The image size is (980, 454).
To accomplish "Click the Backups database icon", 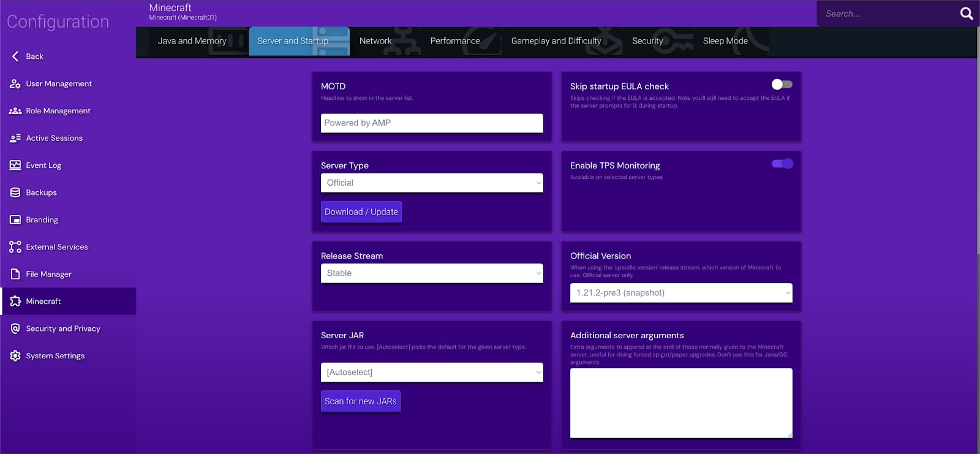I will (15, 192).
